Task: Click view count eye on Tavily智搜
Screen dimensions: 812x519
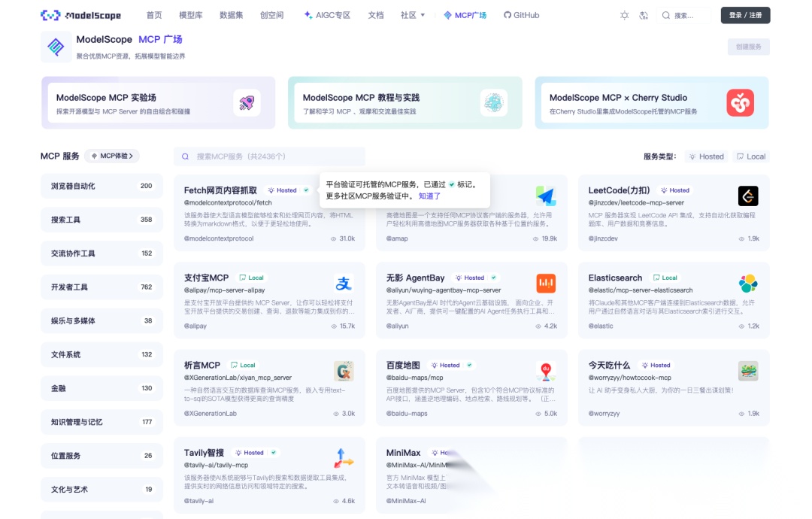Action: (x=335, y=502)
